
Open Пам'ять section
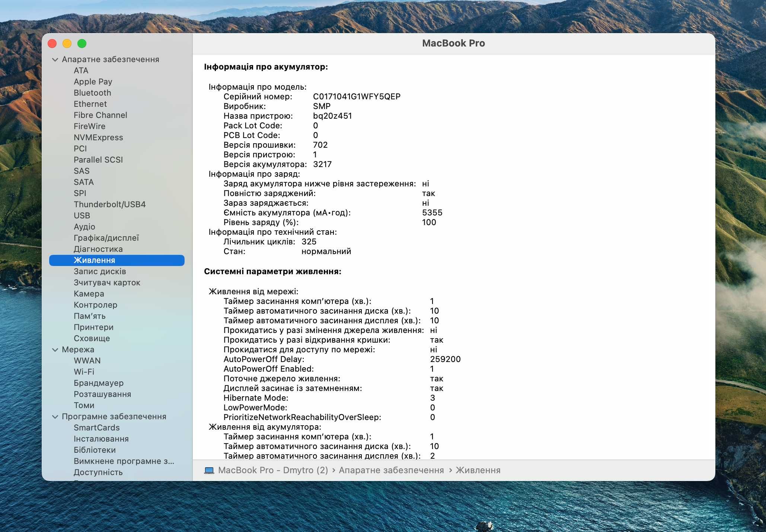[90, 316]
